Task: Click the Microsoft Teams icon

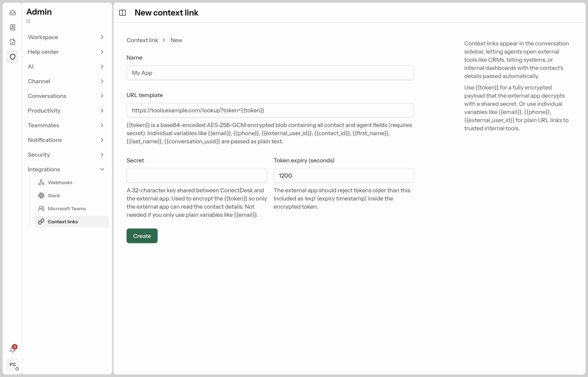Action: coord(41,209)
